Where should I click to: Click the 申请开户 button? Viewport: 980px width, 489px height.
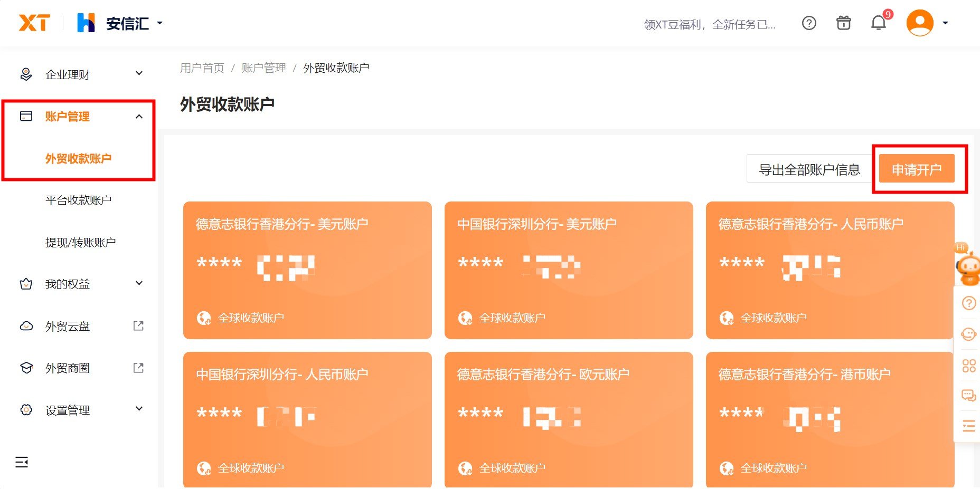click(917, 169)
